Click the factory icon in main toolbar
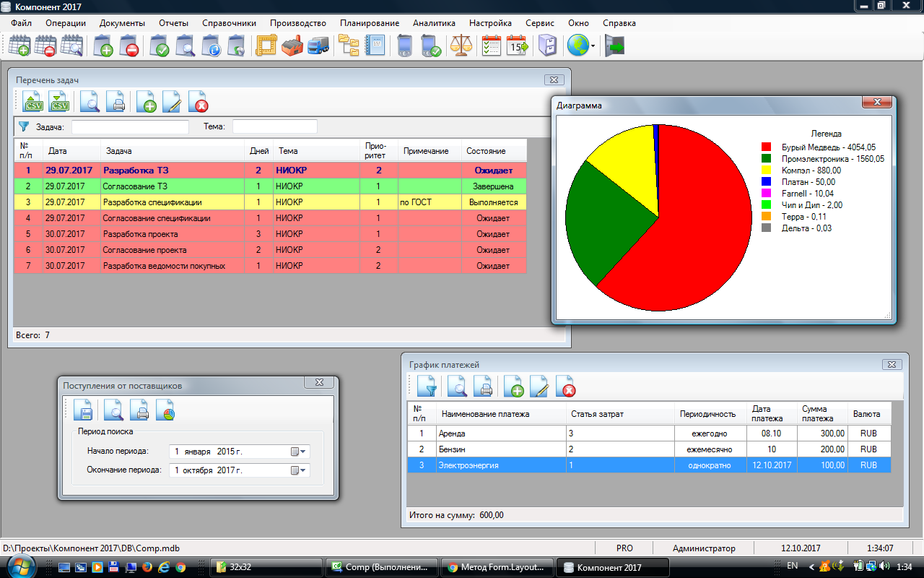This screenshot has width=924, height=578. point(293,46)
